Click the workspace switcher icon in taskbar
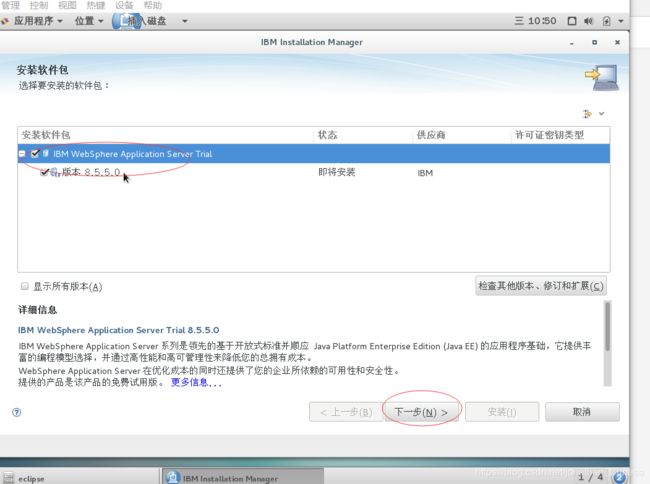The height and width of the screenshot is (484, 650). point(619,477)
